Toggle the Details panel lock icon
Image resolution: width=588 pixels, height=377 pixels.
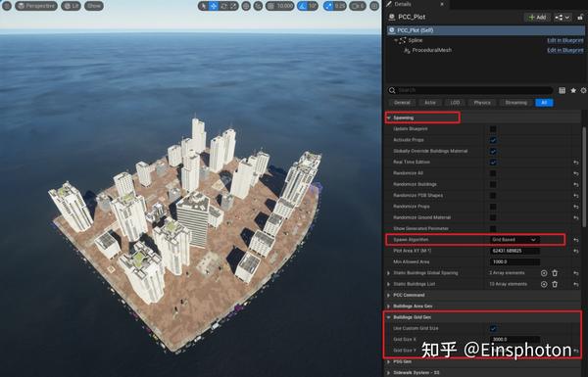(580, 18)
